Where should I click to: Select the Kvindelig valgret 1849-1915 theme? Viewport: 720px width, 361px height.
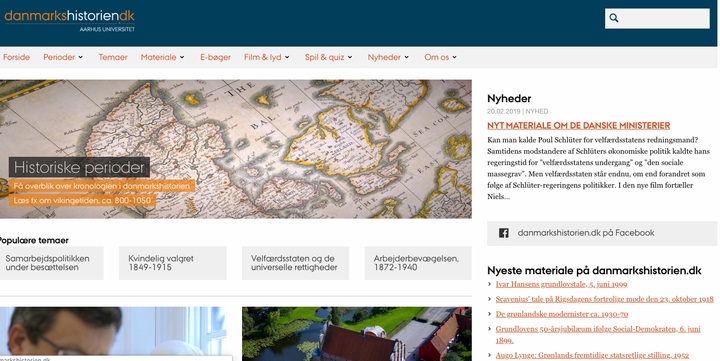tap(173, 263)
